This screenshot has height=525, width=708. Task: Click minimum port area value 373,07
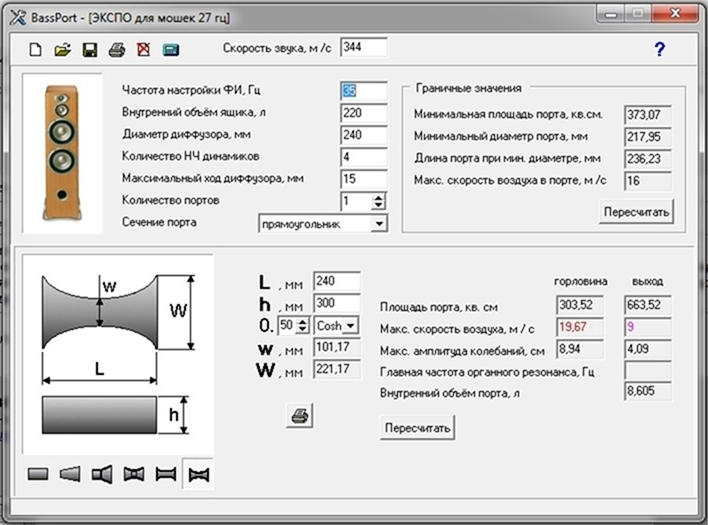click(648, 115)
